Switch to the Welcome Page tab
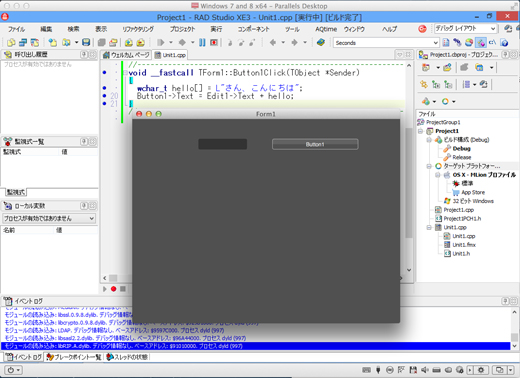Screen dimensions: 520x378 [126, 55]
